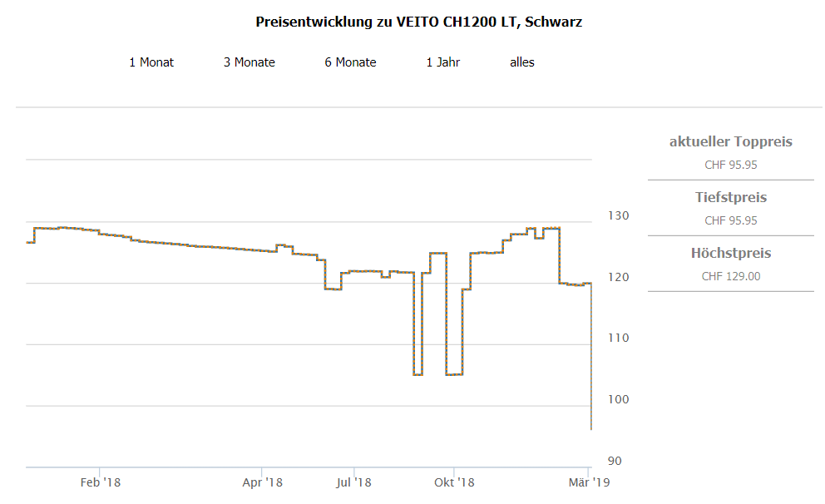
Task: Click the Apr '18 x-axis label
Action: pos(263,482)
